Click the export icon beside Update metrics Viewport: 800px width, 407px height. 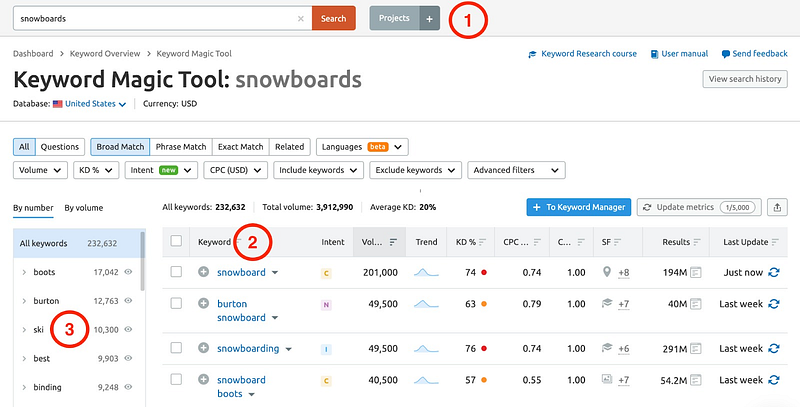pyautogui.click(x=778, y=207)
